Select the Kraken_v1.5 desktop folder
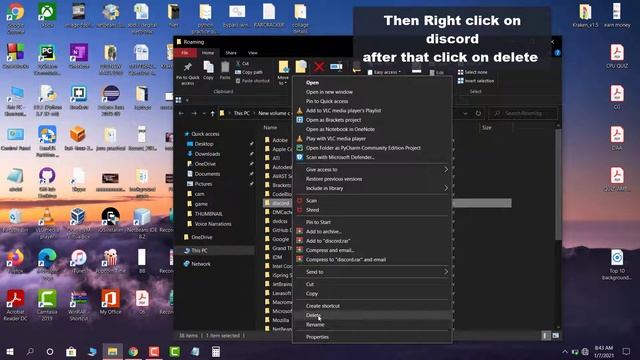This screenshot has width=640, height=360. pyautogui.click(x=585, y=16)
